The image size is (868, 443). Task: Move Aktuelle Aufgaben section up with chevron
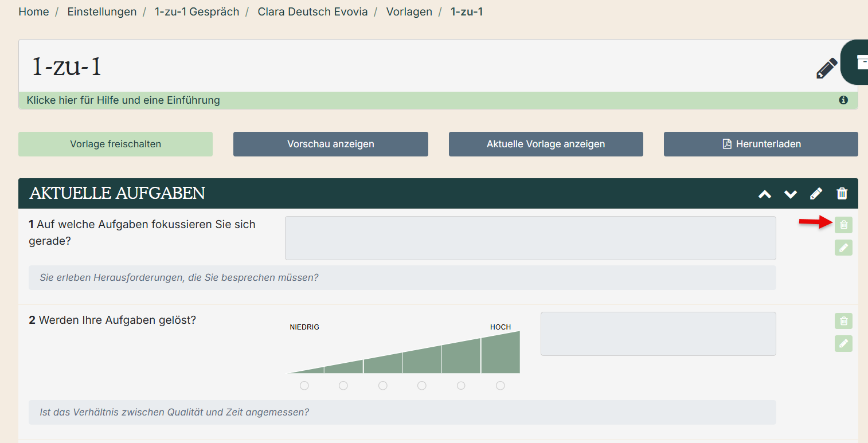coord(765,194)
